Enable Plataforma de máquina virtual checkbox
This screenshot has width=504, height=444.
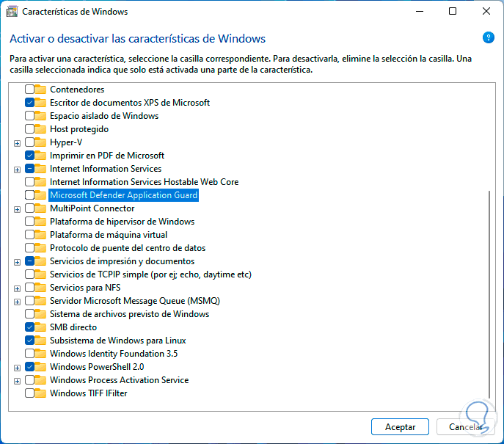click(29, 234)
